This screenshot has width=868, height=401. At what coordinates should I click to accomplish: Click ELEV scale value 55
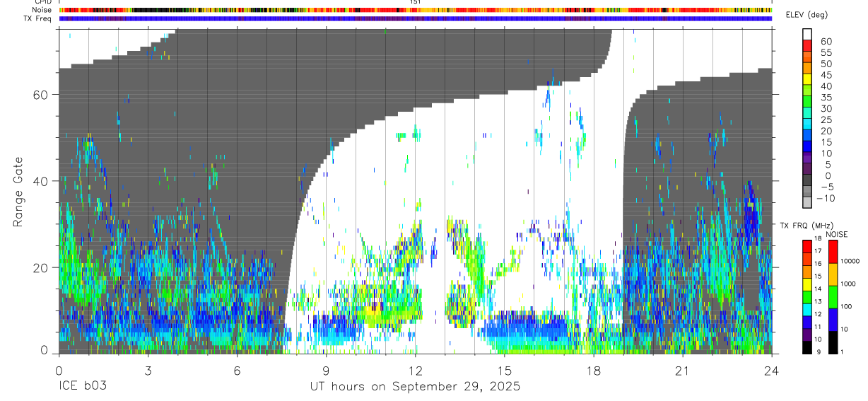click(826, 52)
